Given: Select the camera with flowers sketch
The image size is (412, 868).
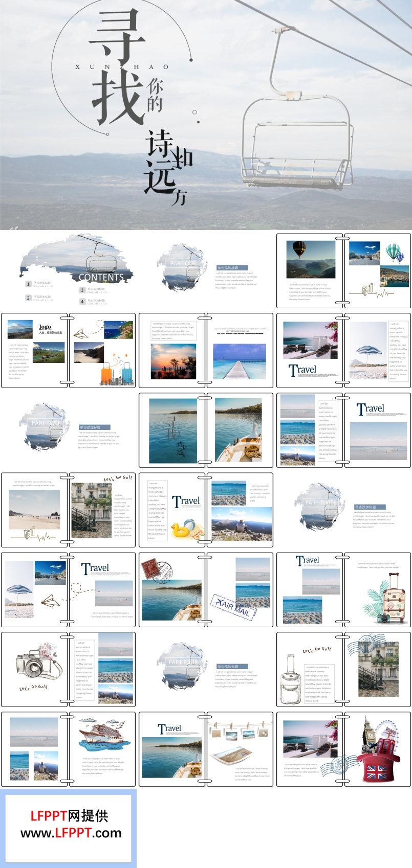Looking at the screenshot, I should [35, 663].
